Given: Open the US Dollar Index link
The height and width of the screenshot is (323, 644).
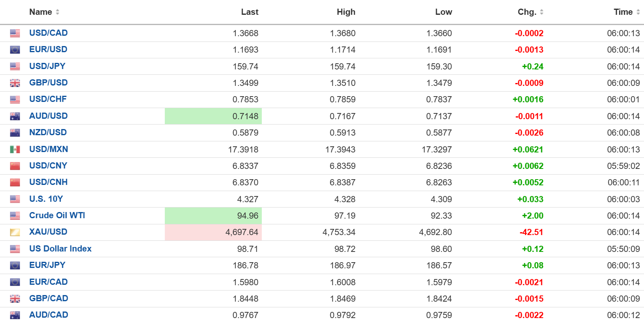Looking at the screenshot, I should [60, 249].
